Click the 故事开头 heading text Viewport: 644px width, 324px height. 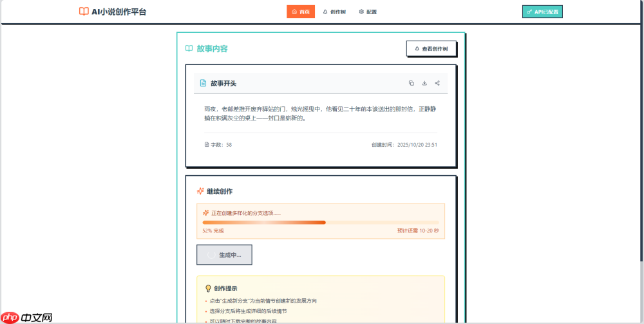pos(223,83)
